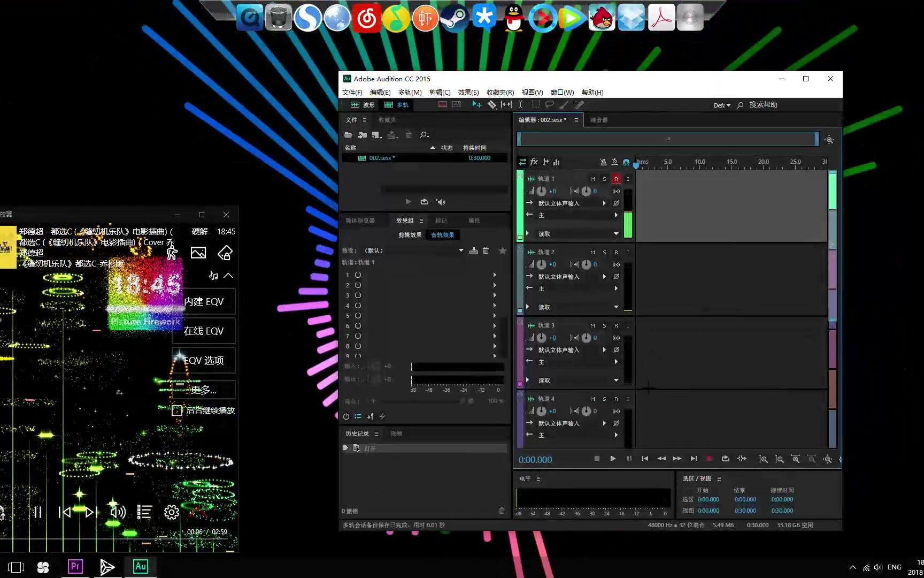Open the 文件(F) menu
The height and width of the screenshot is (578, 924).
tap(352, 93)
